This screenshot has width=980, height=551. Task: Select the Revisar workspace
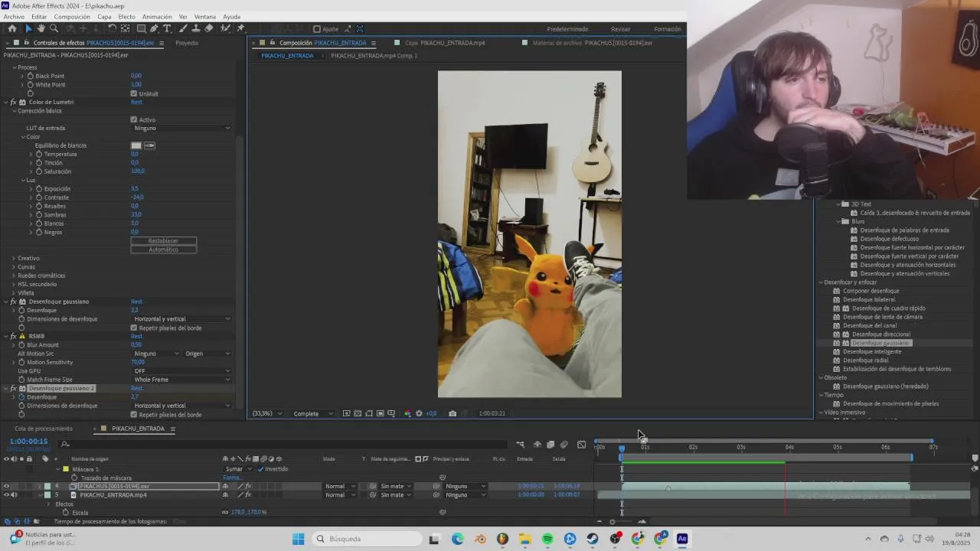[x=620, y=29]
